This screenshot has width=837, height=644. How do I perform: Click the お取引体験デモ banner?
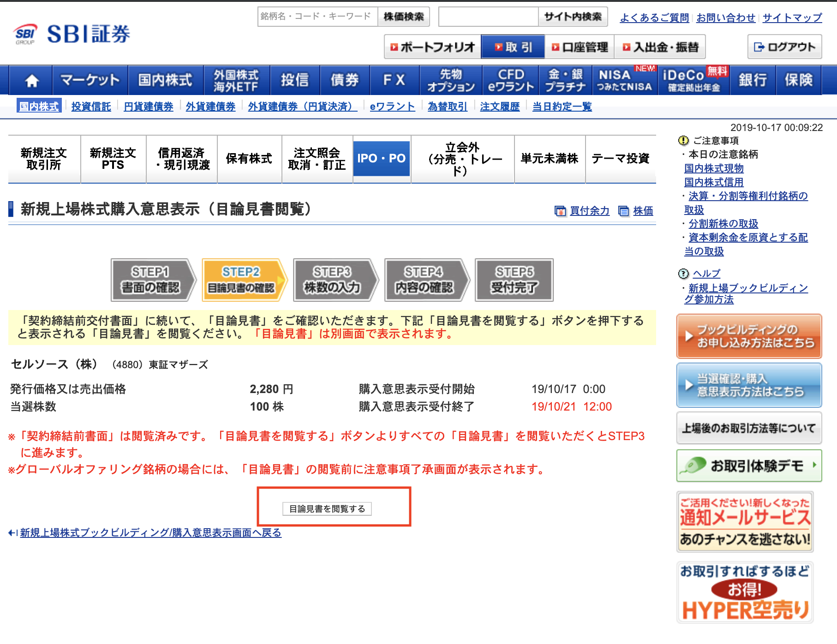749,465
